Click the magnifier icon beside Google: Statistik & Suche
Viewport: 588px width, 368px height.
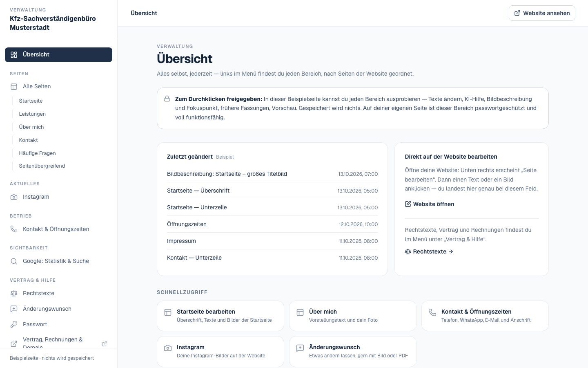[14, 261]
